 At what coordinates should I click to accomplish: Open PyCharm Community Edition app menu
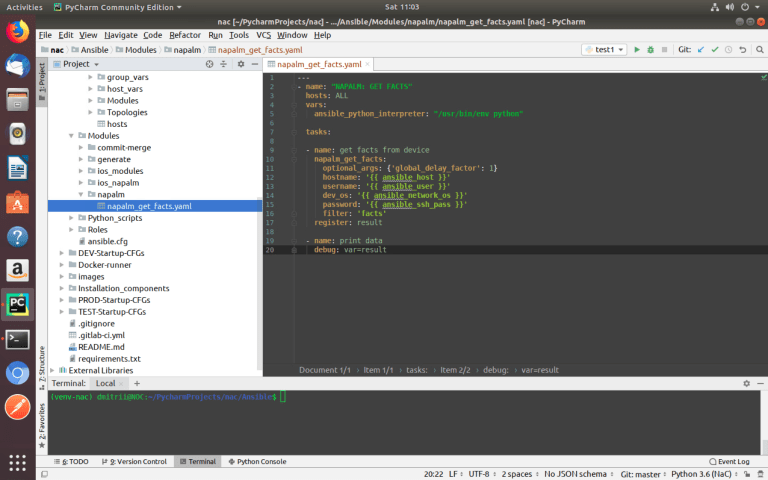[x=118, y=7]
